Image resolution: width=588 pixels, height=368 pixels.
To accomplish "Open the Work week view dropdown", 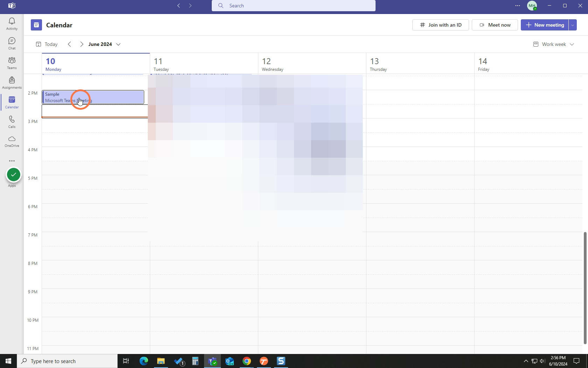I will (x=554, y=44).
